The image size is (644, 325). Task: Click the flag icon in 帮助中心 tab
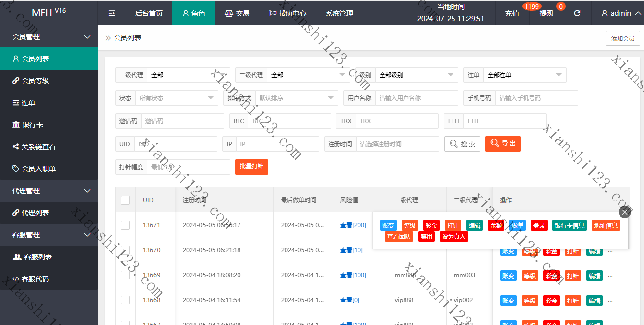(273, 13)
